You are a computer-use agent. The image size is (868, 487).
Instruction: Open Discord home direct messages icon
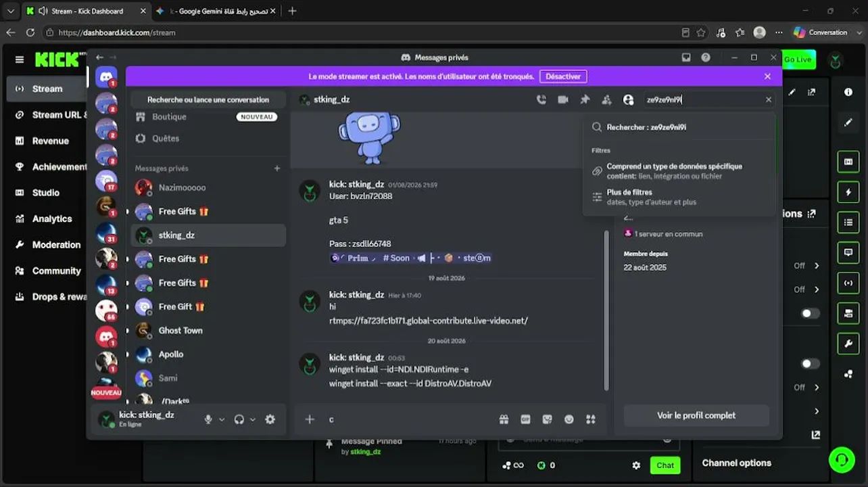point(106,77)
